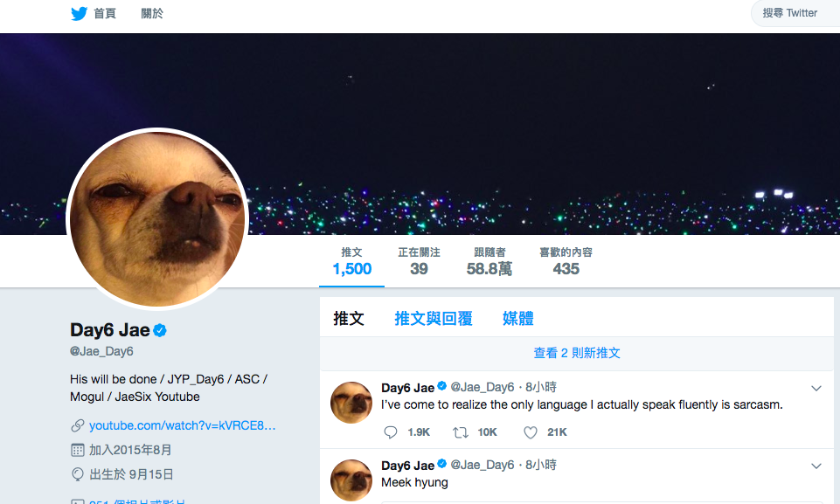Click the balloon birthday icon
Screen dimensions: 840x504
point(78,474)
